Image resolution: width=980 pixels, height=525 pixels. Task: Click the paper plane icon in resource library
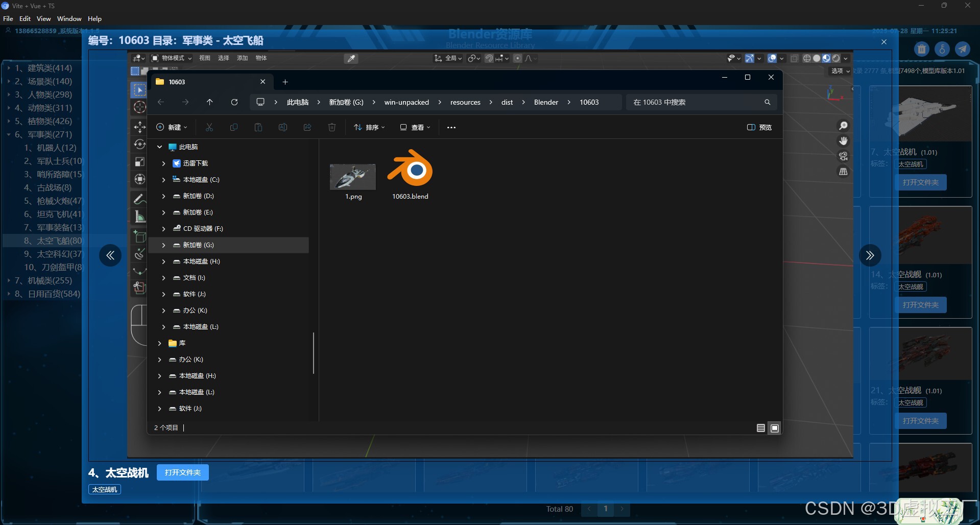[x=962, y=49]
